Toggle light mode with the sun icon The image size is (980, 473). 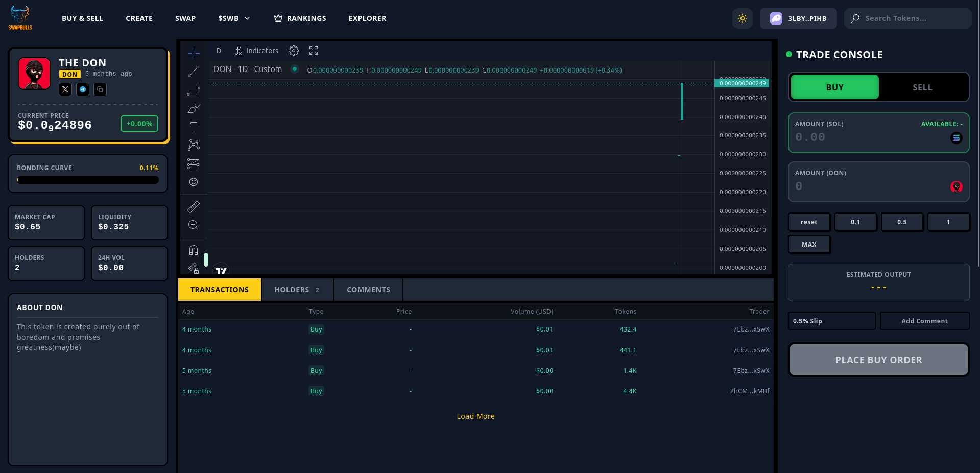tap(742, 18)
